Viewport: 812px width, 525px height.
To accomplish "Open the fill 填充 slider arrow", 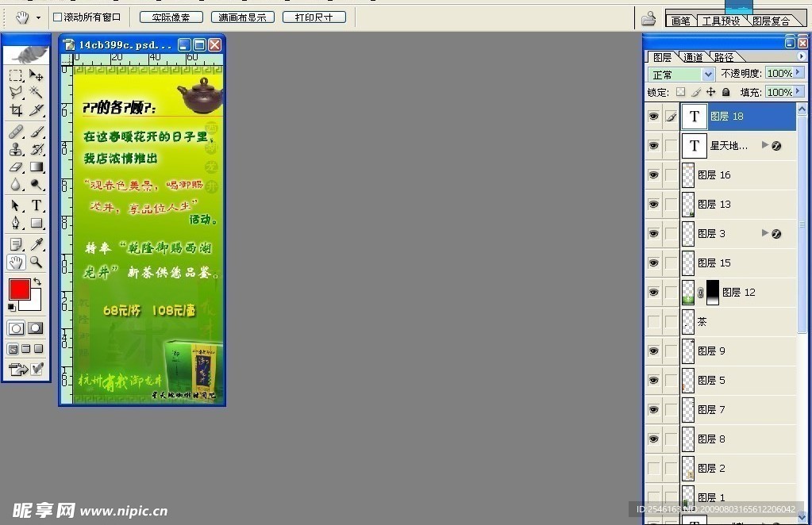I will click(798, 91).
